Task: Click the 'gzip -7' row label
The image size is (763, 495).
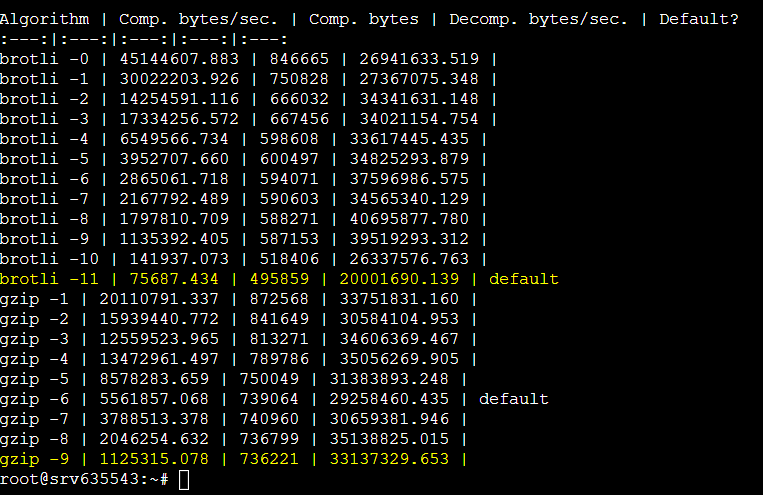Action: pos(34,419)
